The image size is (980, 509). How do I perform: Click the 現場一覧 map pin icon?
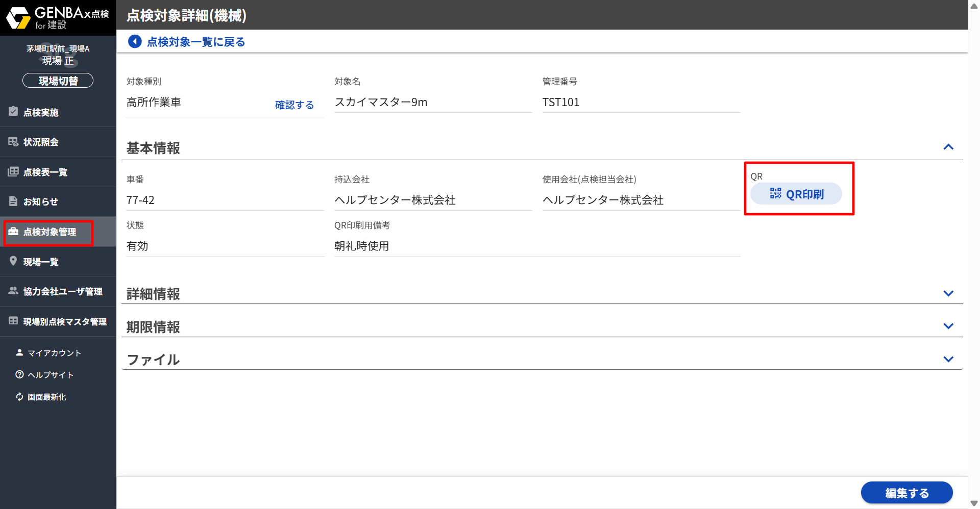pos(13,261)
